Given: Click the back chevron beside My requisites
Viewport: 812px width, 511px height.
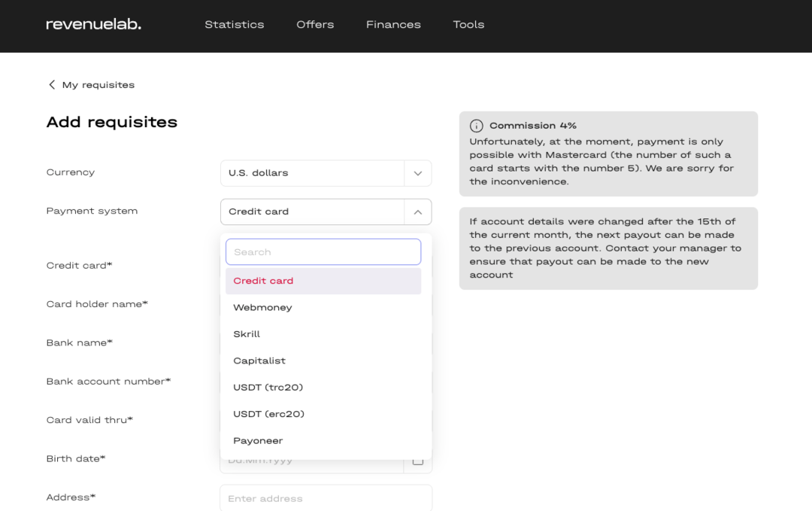Looking at the screenshot, I should (x=52, y=85).
